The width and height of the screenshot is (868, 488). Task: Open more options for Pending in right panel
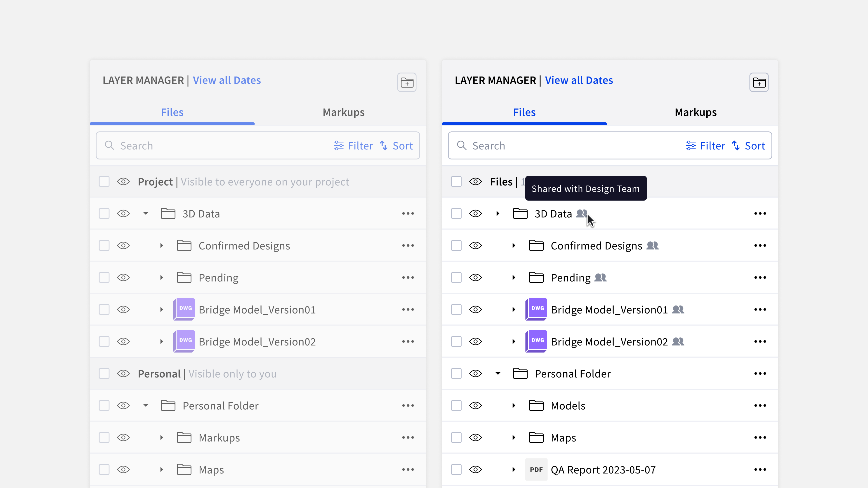[x=760, y=277]
